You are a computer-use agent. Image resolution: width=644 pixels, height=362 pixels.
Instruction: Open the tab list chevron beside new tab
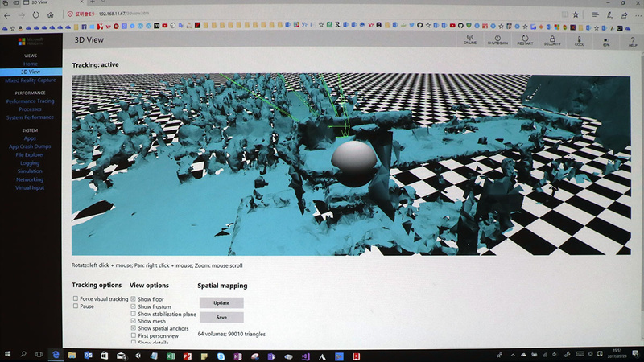tap(103, 2)
